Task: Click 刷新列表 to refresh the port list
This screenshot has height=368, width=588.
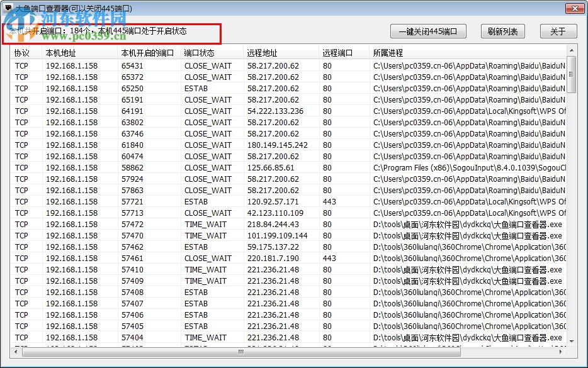Action: 502,31
